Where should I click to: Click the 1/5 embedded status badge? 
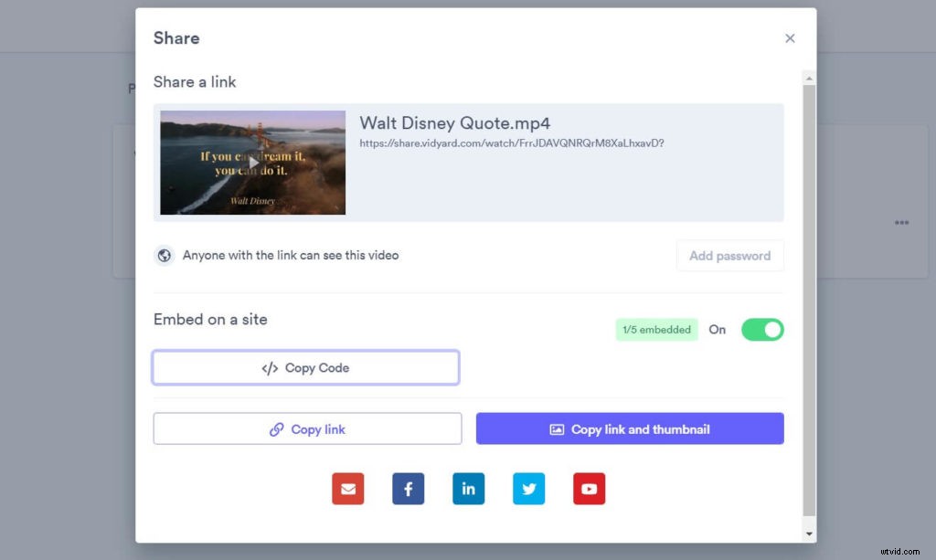click(x=656, y=329)
